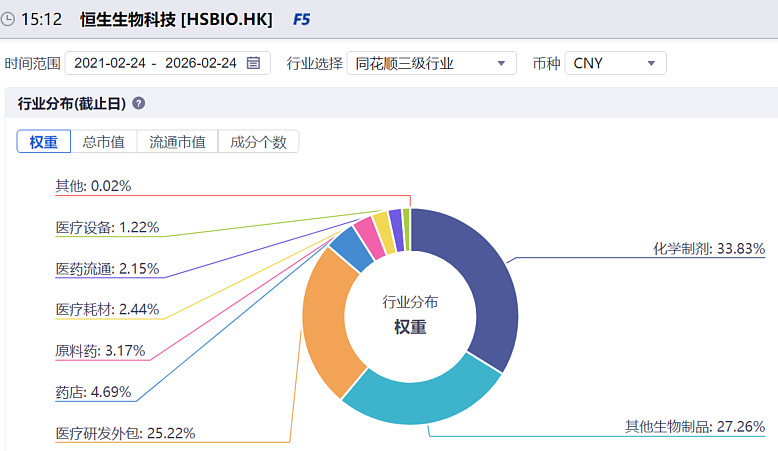778x451 pixels.
Task: Click the label 药店: 4.69%
Action: coord(93,392)
